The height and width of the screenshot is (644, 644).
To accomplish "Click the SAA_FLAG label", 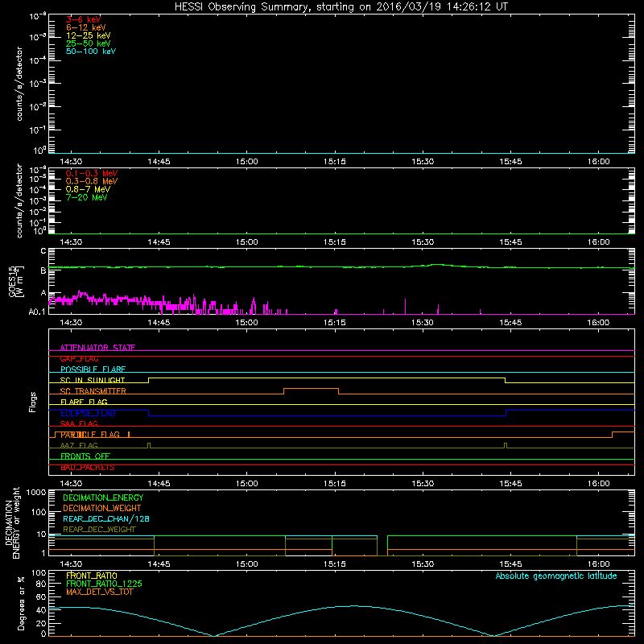I will pos(79,424).
